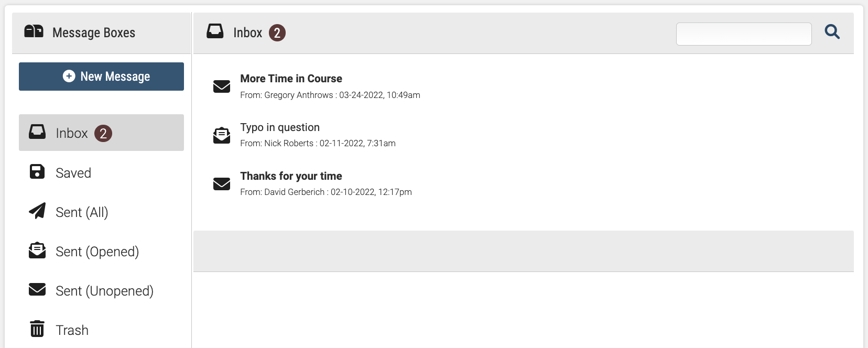868x348 pixels.
Task: Open the Saved message box
Action: (101, 172)
